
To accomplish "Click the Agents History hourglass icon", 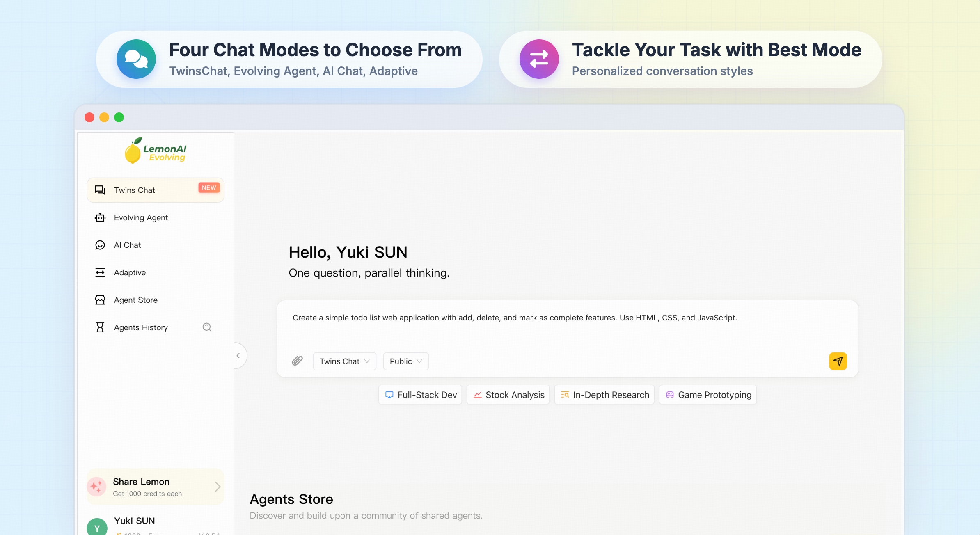I will (x=100, y=327).
